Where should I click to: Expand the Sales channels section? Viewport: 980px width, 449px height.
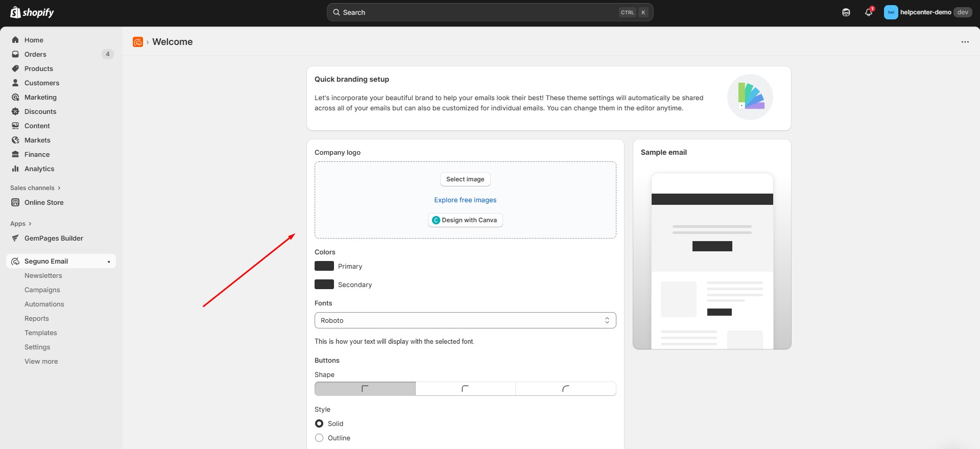tap(35, 188)
